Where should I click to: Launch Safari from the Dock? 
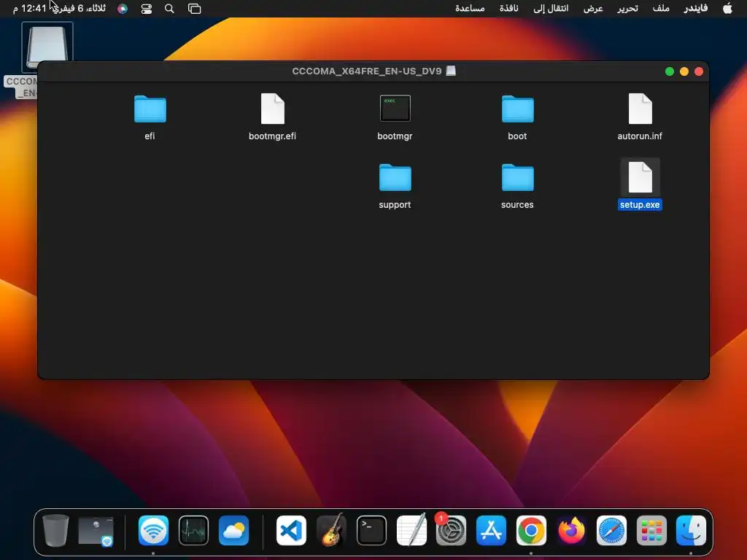[612, 530]
